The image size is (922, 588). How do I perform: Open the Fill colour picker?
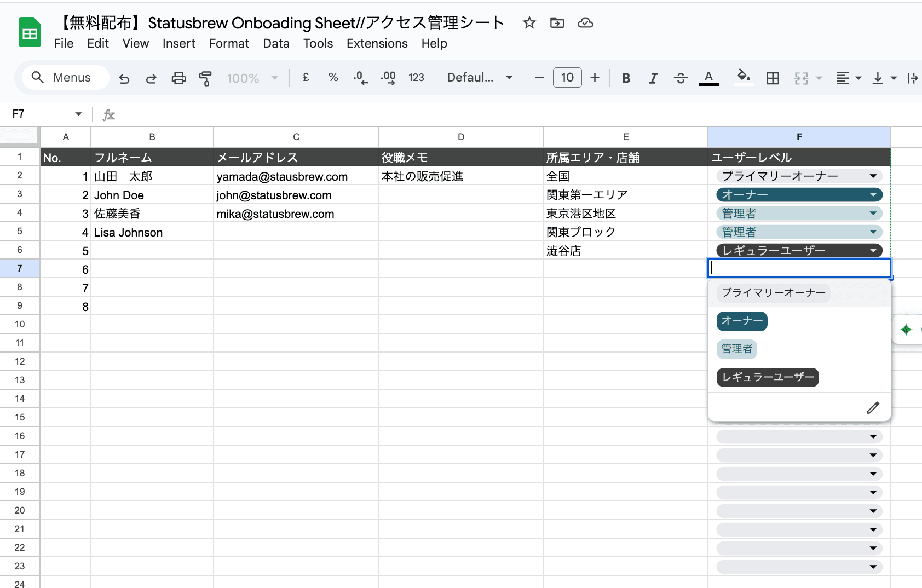point(744,78)
